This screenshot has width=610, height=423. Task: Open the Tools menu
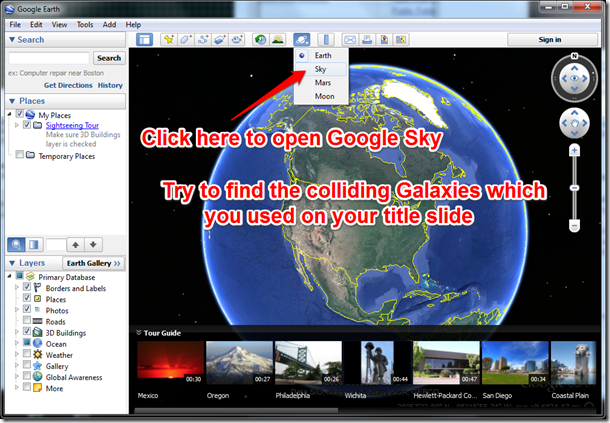click(x=85, y=25)
